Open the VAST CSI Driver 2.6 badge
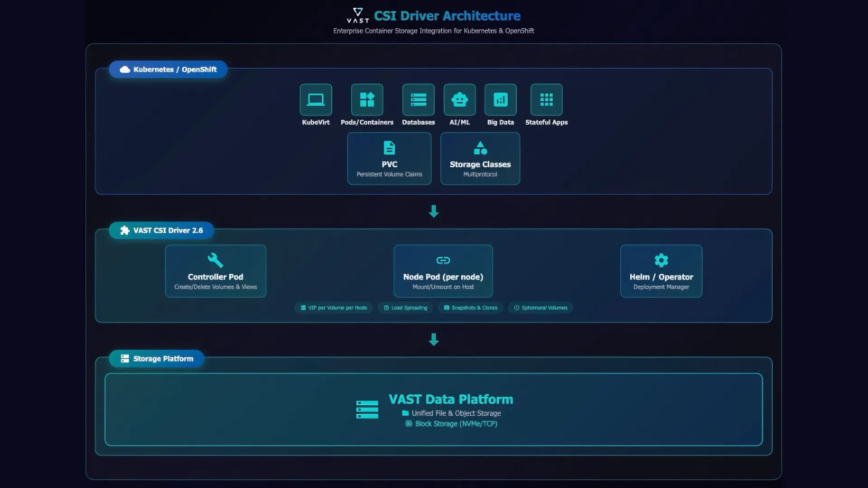 click(161, 230)
